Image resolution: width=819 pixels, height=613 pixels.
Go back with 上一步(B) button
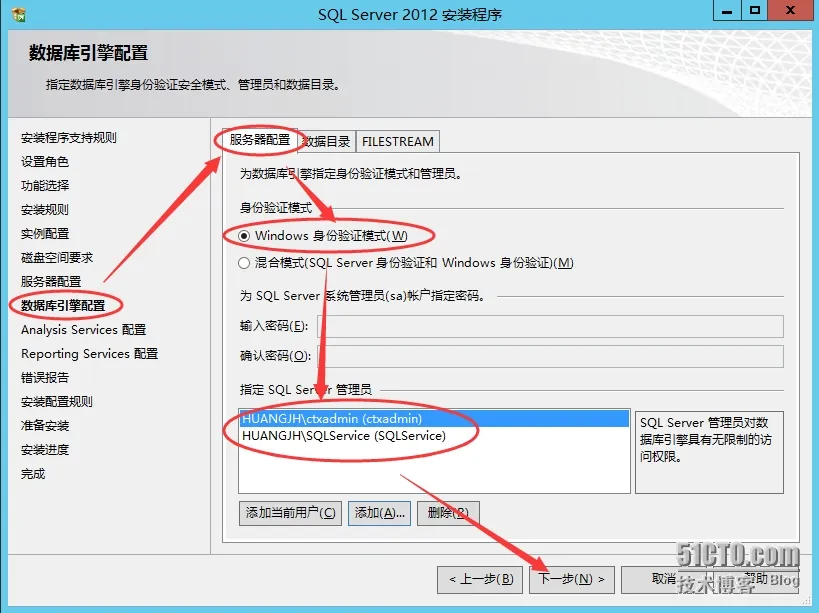480,580
